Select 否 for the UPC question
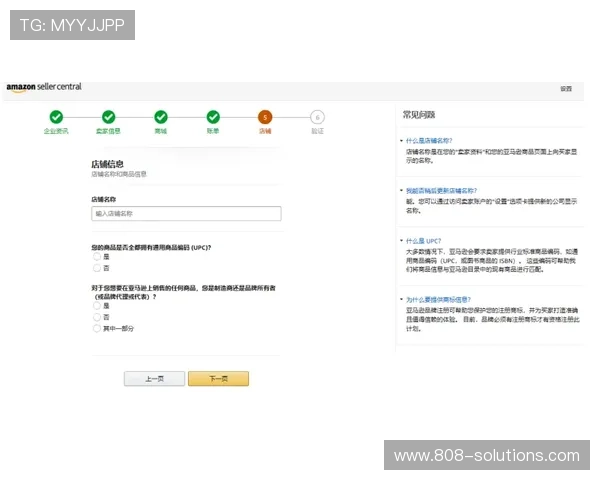 pyautogui.click(x=97, y=268)
